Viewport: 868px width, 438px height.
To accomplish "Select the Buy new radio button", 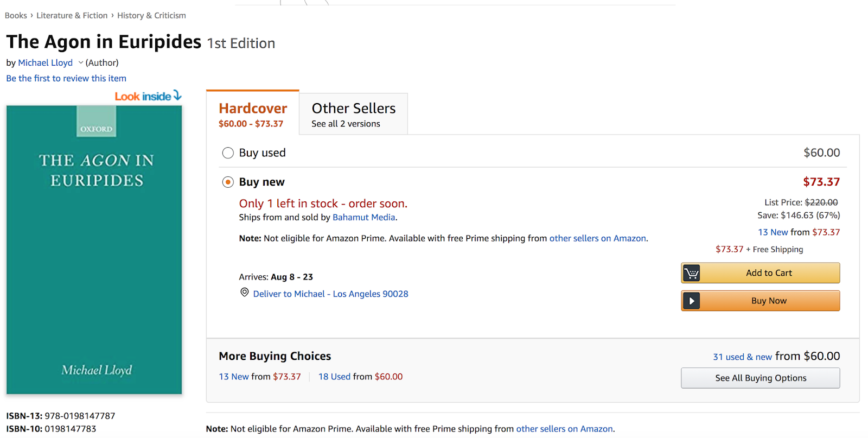I will pos(228,182).
